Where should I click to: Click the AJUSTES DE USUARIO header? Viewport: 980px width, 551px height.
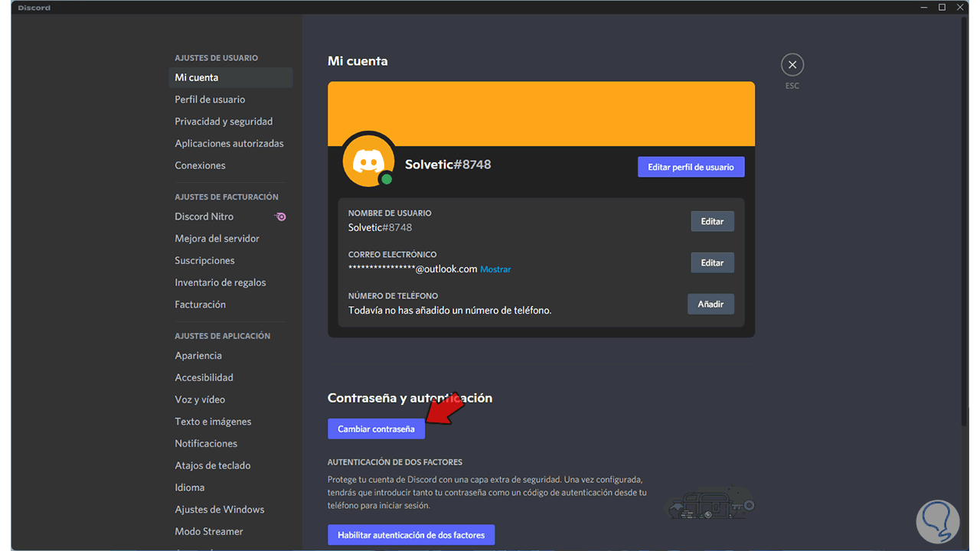216,58
